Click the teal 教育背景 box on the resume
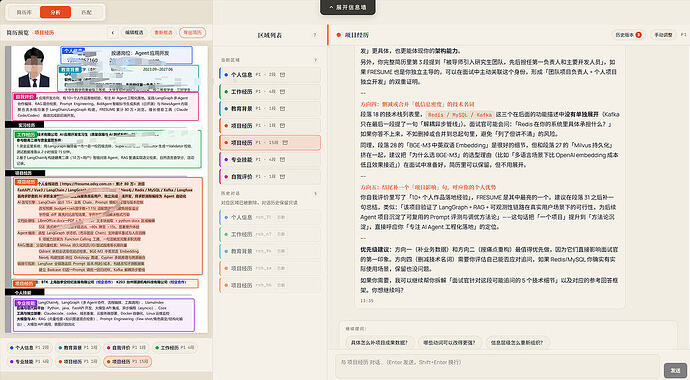Viewport: 690px width, 380px height. coord(128,78)
